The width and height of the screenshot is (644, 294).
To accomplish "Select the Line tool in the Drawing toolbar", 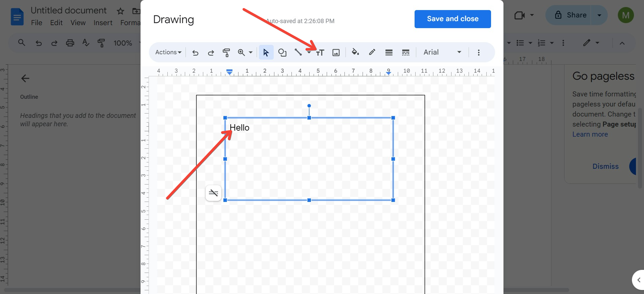I will click(298, 52).
